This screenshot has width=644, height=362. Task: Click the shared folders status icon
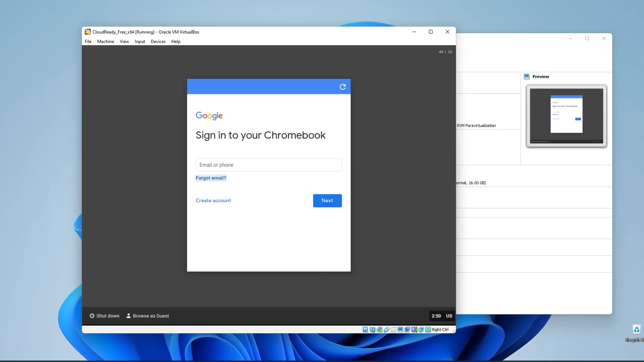pos(393,329)
